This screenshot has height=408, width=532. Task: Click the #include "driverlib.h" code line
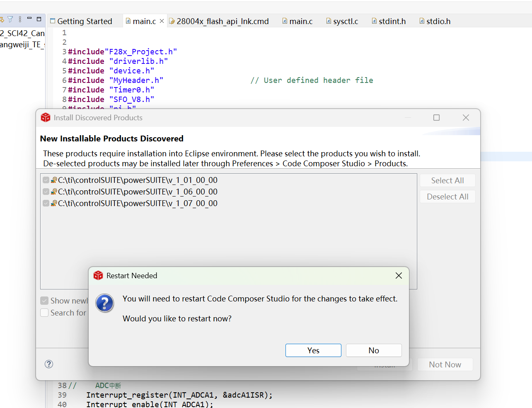click(118, 61)
